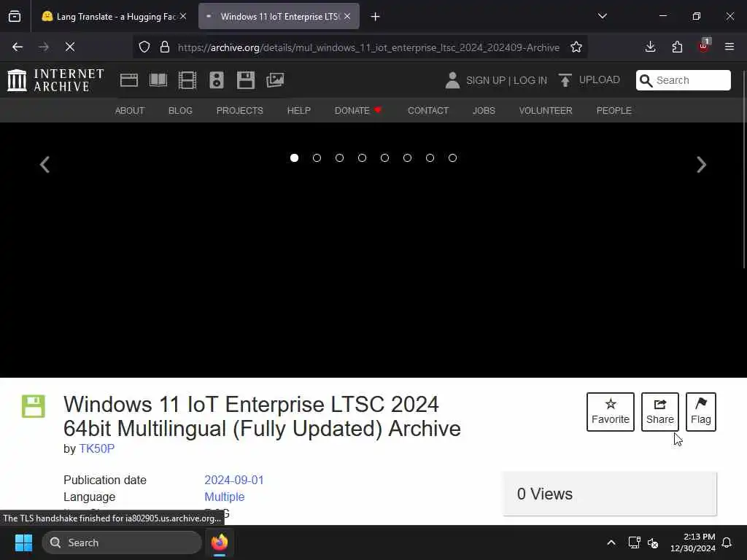
Task: Click the Multiple language link
Action: [x=225, y=497]
